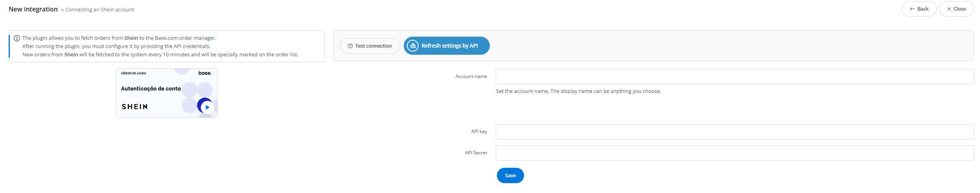This screenshot has width=980, height=193.
Task: Click the API key label
Action: coord(479,132)
